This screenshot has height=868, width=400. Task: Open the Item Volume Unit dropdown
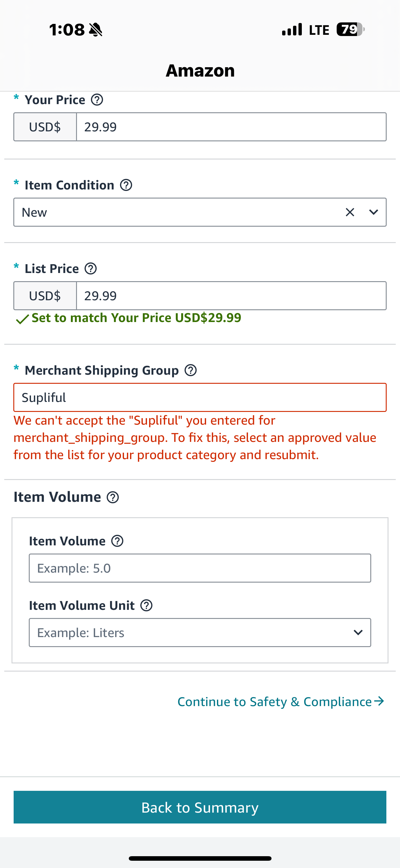(200, 633)
